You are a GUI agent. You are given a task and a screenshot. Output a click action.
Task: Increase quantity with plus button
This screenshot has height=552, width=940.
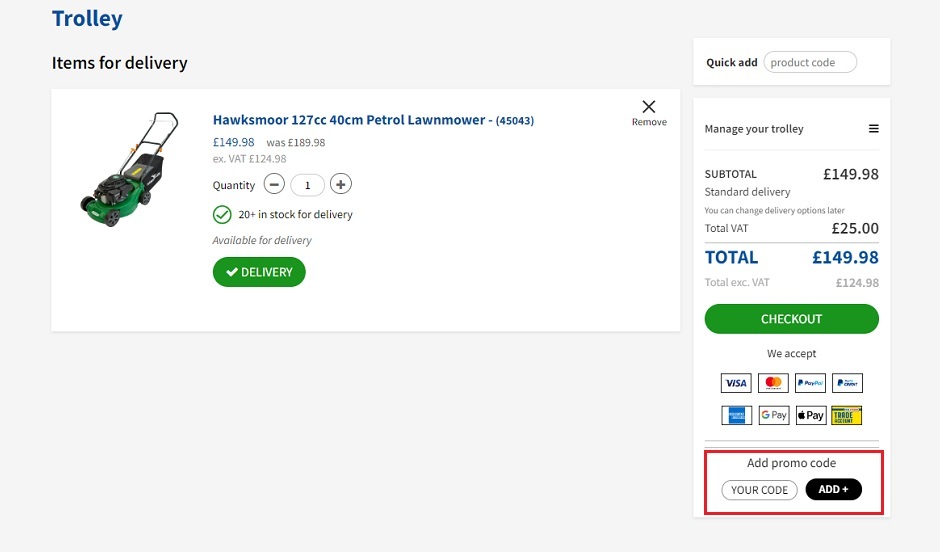coord(341,184)
